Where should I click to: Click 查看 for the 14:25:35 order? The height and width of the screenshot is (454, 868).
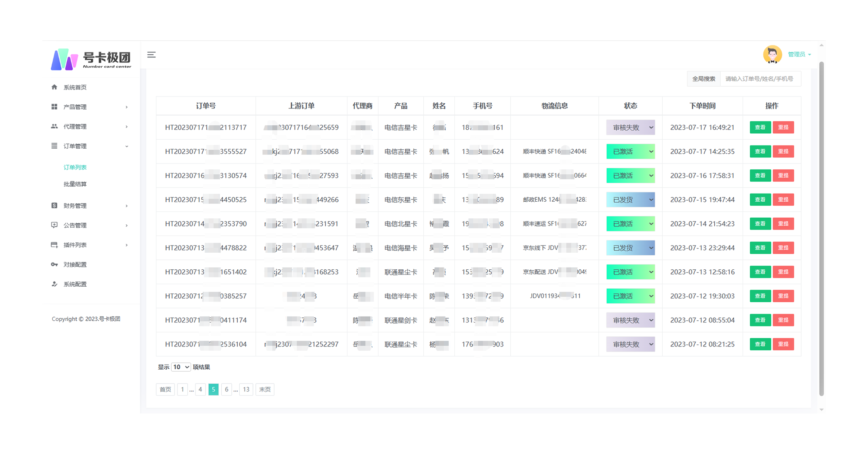click(760, 151)
